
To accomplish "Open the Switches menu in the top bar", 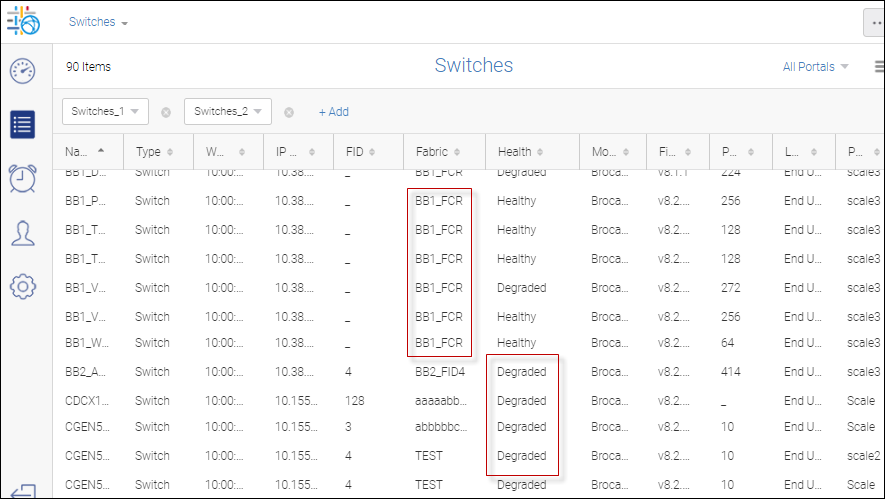I will point(98,22).
